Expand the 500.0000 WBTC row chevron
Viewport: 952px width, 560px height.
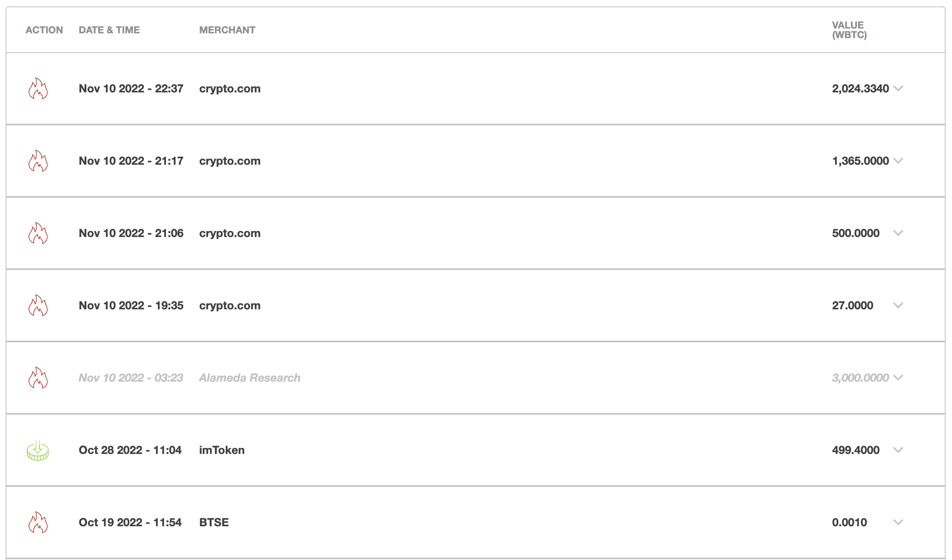tap(898, 233)
